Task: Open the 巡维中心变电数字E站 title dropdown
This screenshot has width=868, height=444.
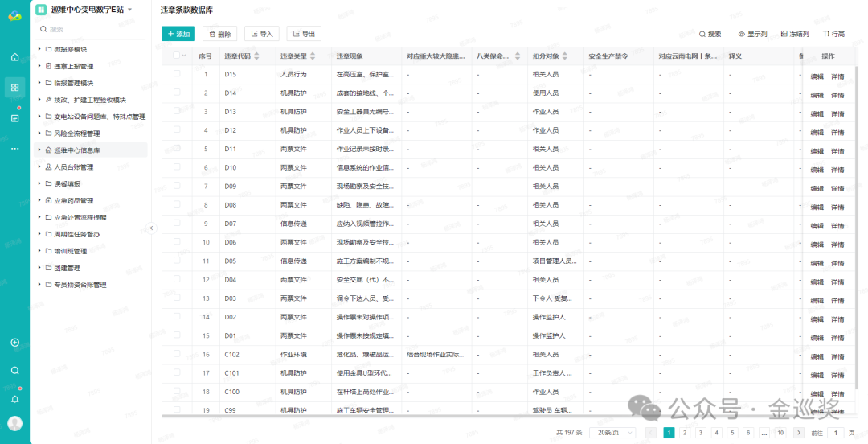Action: [129, 10]
